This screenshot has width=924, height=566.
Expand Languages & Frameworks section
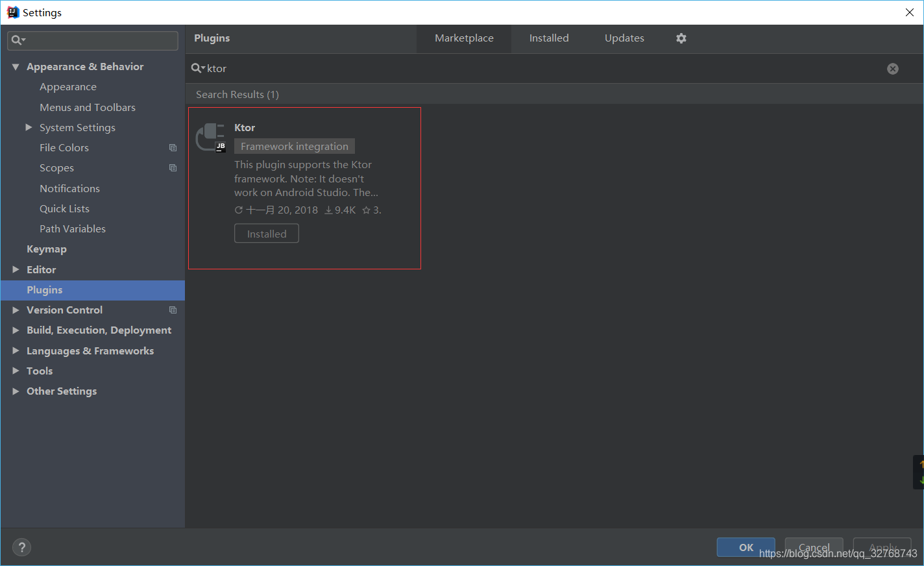[x=16, y=351]
